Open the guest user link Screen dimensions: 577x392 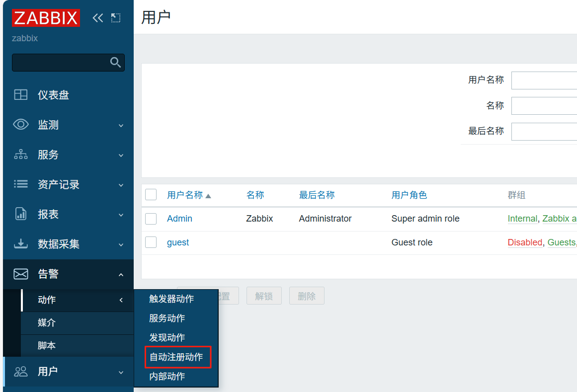pos(178,242)
